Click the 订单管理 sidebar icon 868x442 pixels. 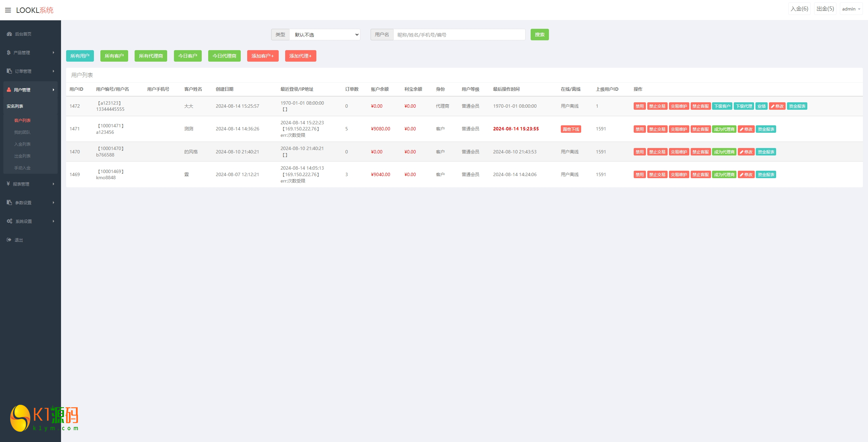9,71
